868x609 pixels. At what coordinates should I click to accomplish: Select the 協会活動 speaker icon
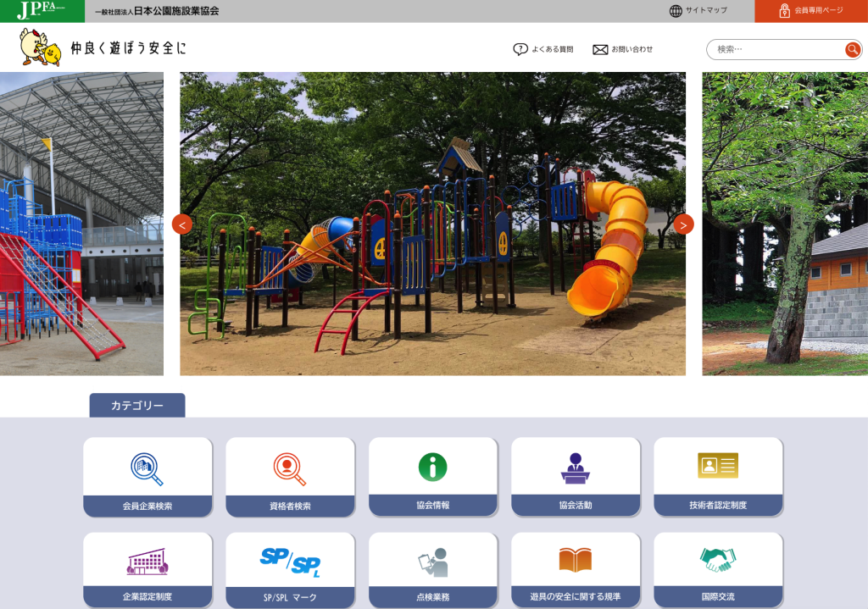[x=575, y=468]
